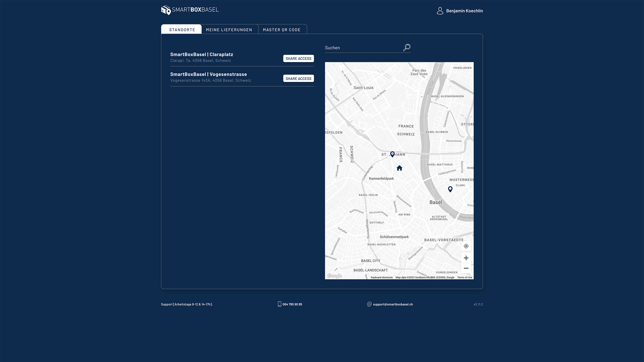
Task: Center map on my location
Action: pos(466,246)
